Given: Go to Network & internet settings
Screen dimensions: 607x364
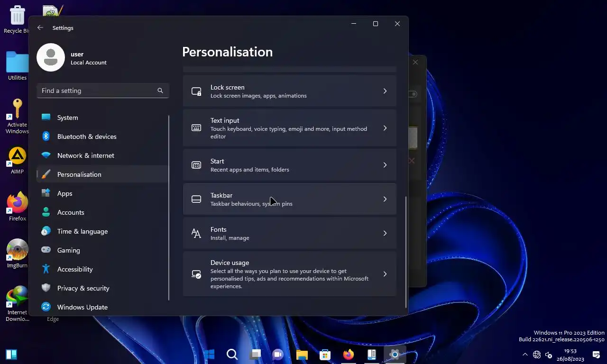Looking at the screenshot, I should point(102,155).
